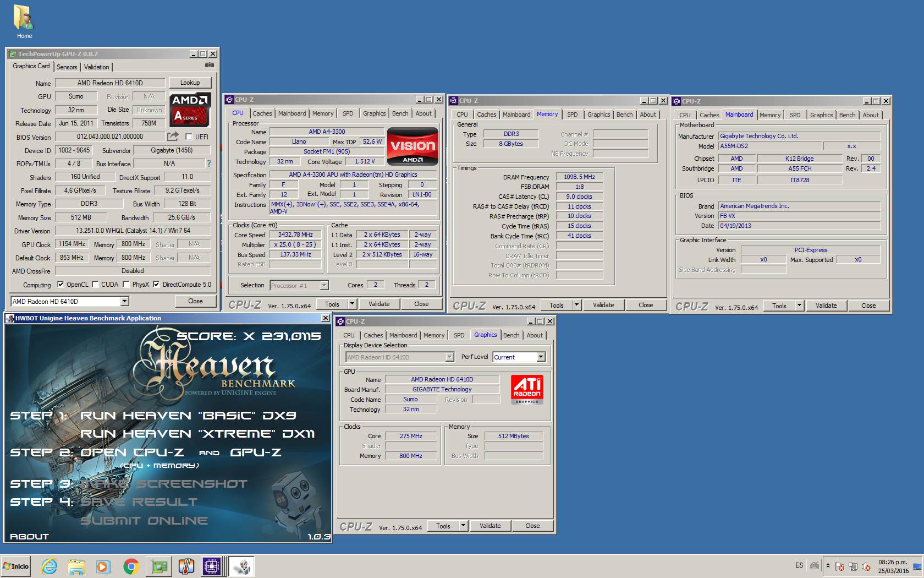The image size is (924, 578).
Task: Open SPD tab in CPU-Z Memory window
Action: 573,114
